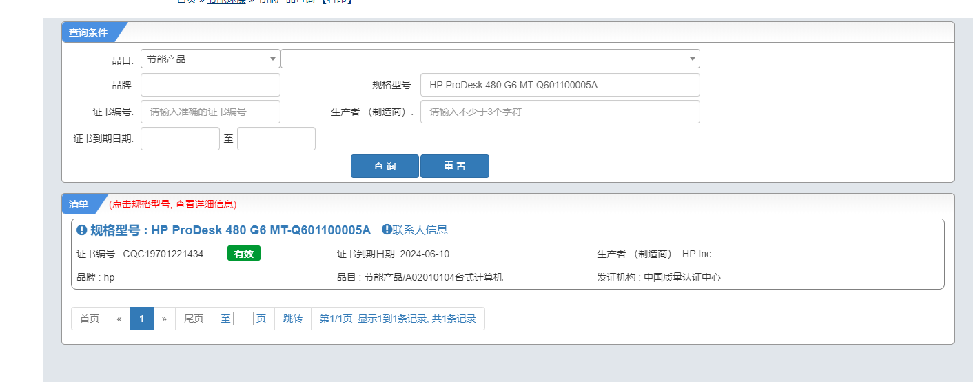The image size is (980, 382).
Task: Click the 证书到期日期: 2024-06-10 text
Action: point(393,254)
